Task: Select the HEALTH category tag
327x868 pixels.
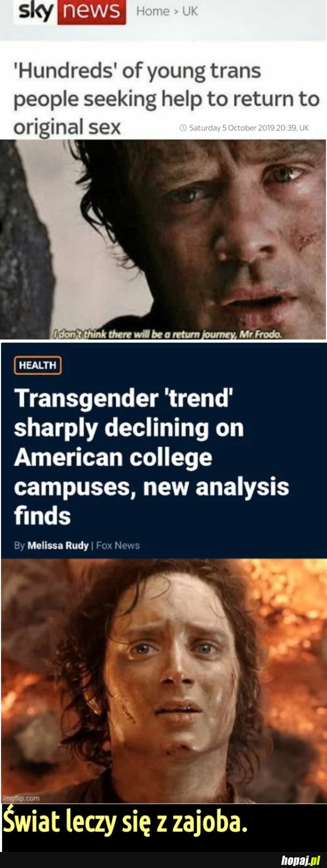Action: [x=38, y=365]
